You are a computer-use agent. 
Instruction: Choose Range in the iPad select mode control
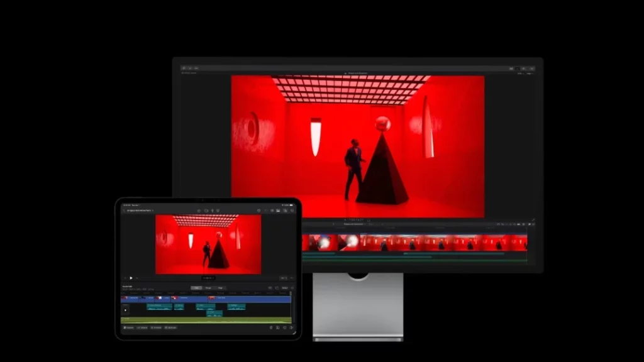(208, 288)
